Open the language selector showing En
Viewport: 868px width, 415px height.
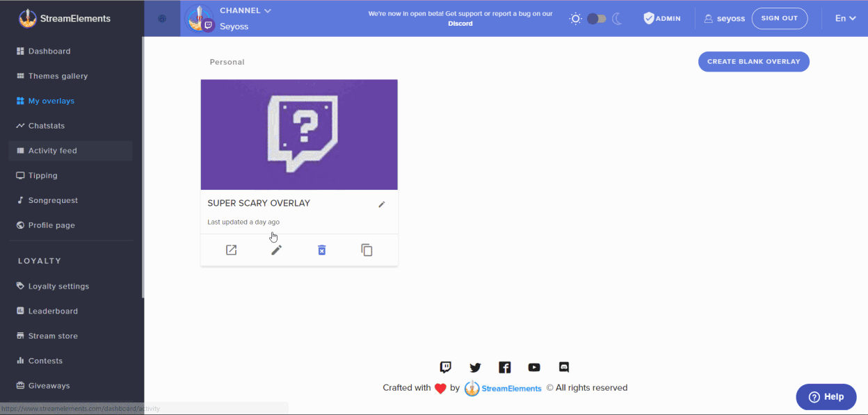844,18
